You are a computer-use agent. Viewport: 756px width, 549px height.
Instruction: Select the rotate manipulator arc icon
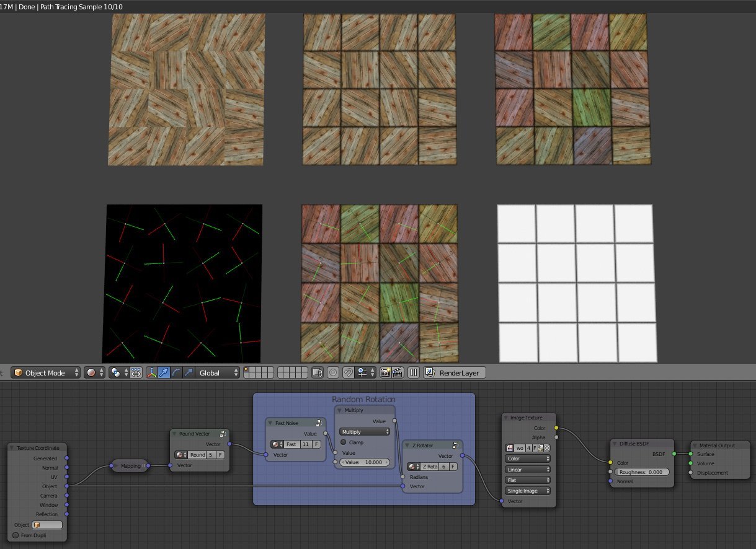pyautogui.click(x=177, y=373)
